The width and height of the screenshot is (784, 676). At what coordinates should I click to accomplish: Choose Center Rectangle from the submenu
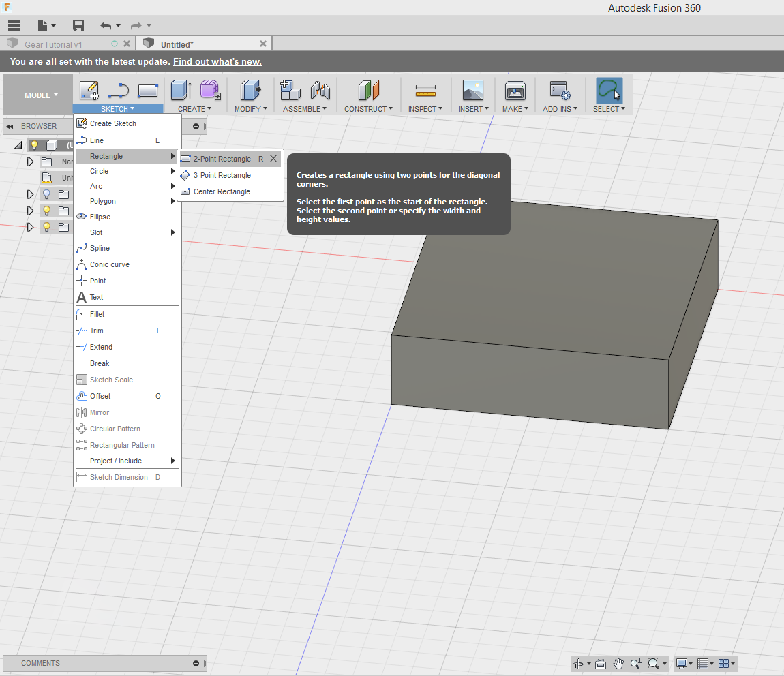[x=222, y=191]
